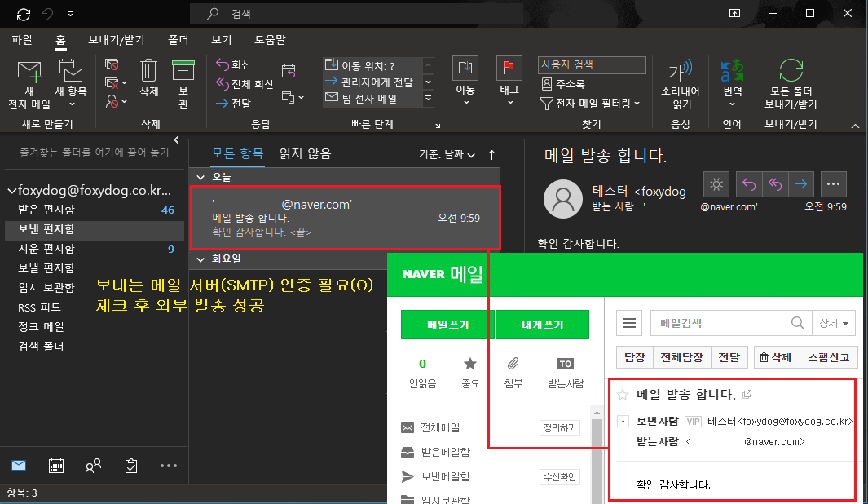Collapse the ribbon with the chevron
This screenshot has height=504, width=868.
[855, 126]
